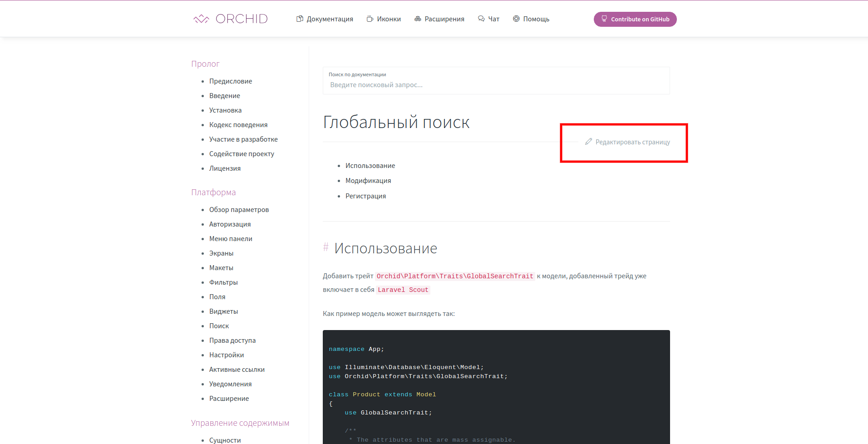Click the Редактировать страницу link

632,142
